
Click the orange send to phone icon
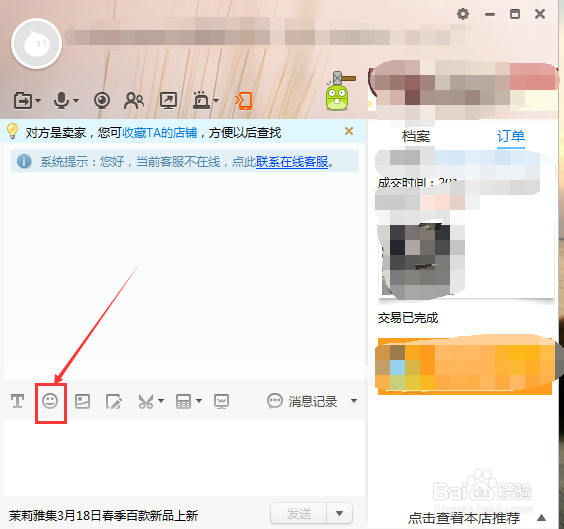click(244, 101)
